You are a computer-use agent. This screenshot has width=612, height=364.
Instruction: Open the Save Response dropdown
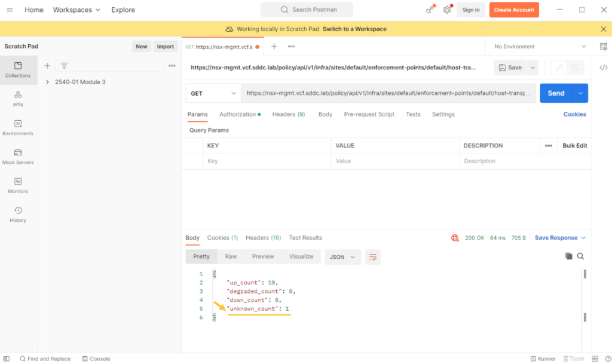coord(560,238)
